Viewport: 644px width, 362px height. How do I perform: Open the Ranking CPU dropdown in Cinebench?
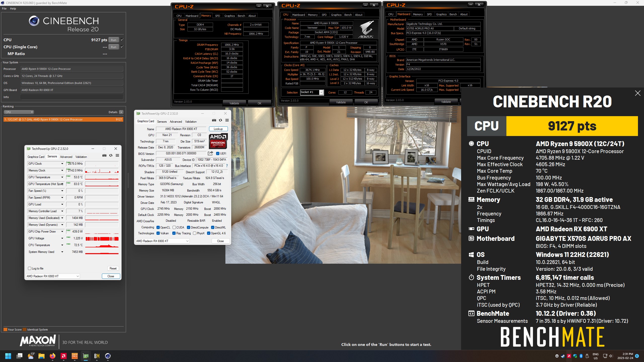point(19,112)
